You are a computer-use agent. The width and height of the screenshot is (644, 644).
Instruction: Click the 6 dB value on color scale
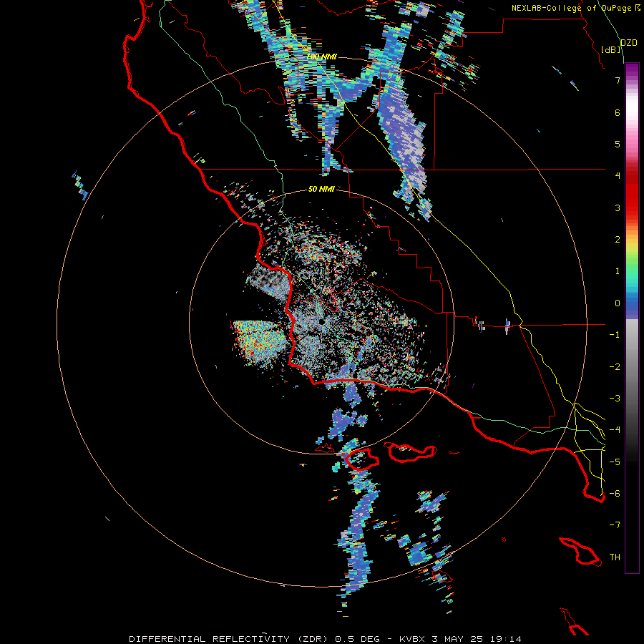coord(618,112)
